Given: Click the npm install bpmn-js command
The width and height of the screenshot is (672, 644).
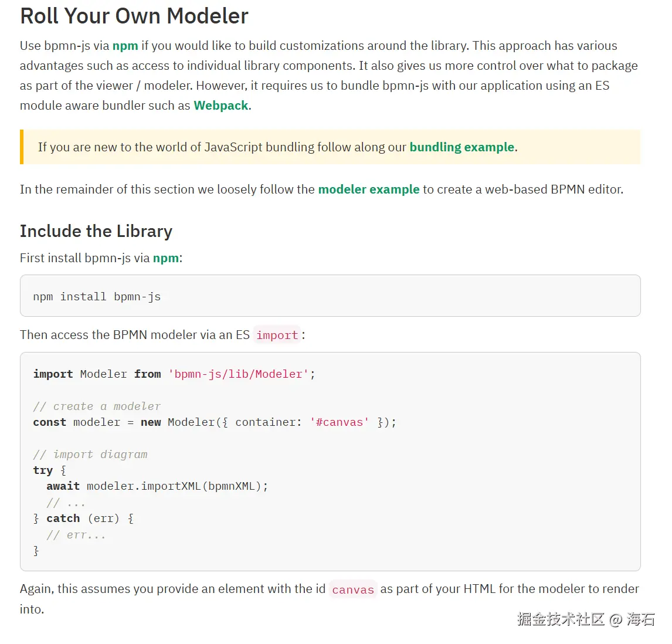Looking at the screenshot, I should click(x=97, y=297).
